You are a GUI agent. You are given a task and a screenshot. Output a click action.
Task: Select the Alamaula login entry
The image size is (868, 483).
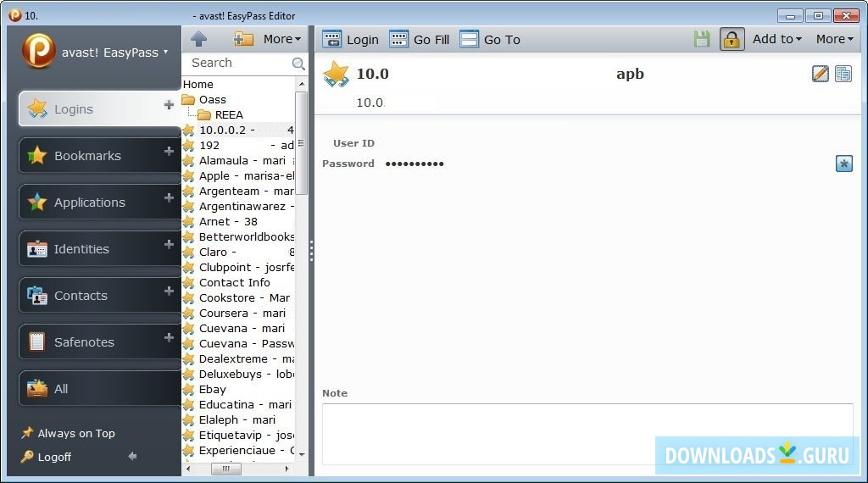238,160
